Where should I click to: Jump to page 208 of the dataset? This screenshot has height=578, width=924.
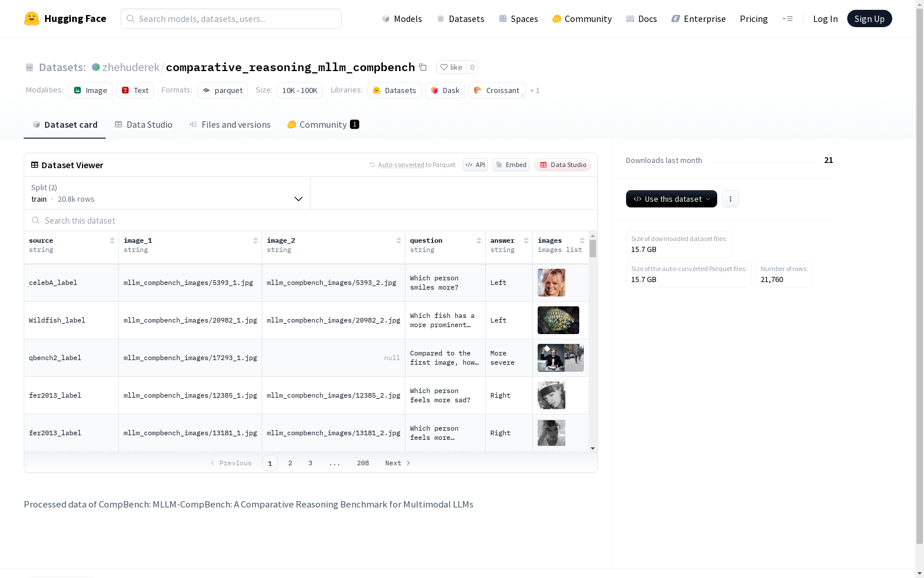point(363,463)
